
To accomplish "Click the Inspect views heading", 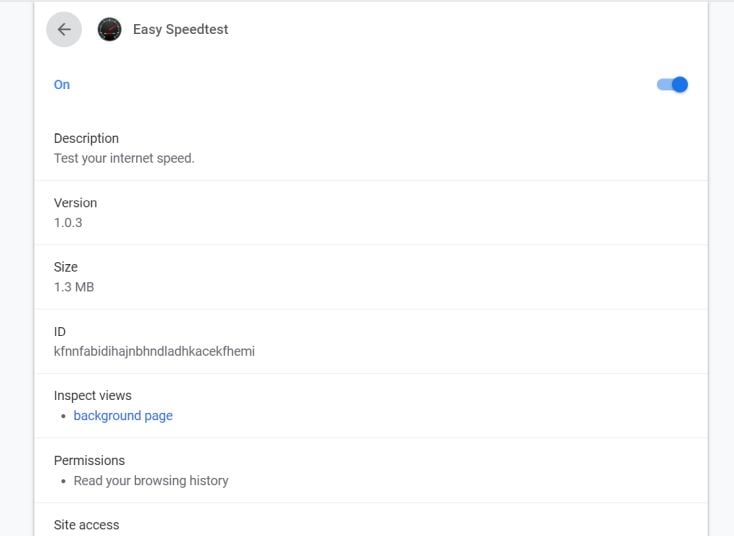I will 92,396.
